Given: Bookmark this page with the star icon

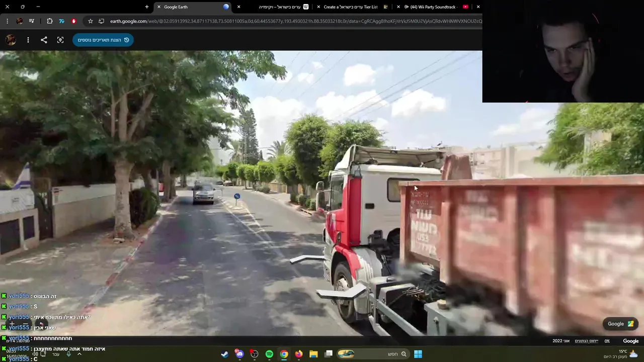Looking at the screenshot, I should click(91, 21).
